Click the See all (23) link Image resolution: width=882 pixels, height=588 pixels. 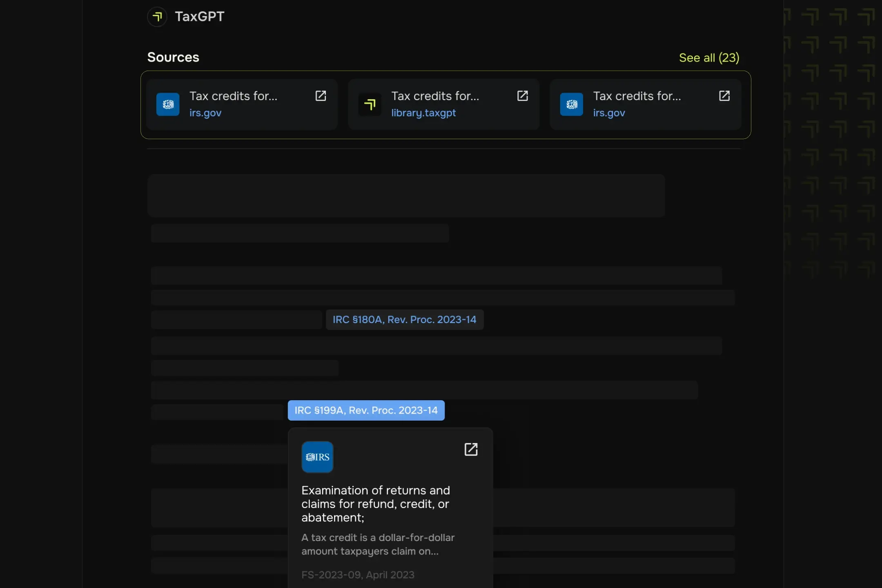tap(709, 58)
